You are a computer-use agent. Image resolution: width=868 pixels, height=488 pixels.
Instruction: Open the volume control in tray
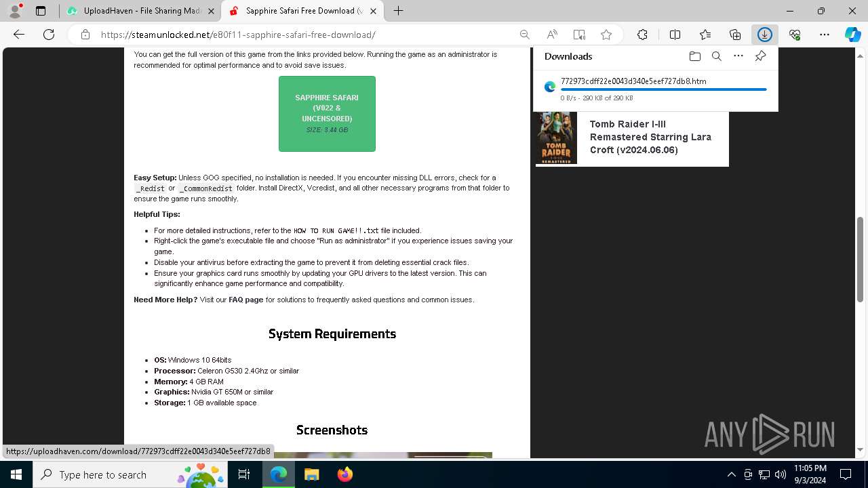click(781, 474)
